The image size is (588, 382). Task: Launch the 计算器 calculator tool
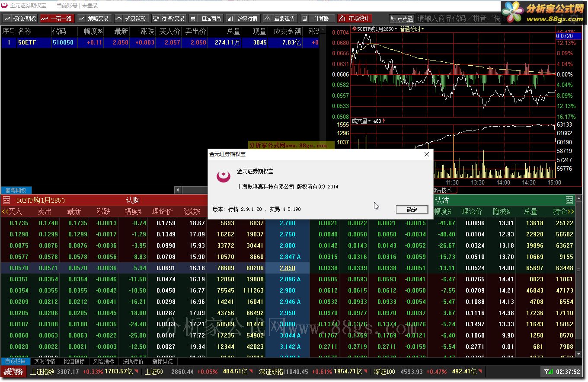[317, 19]
